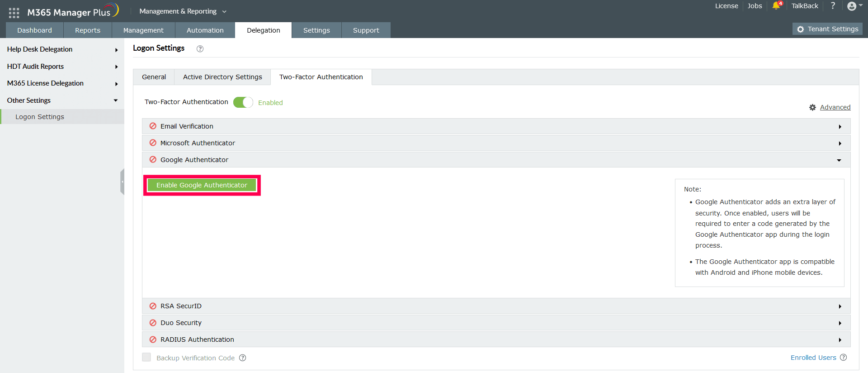Click the RADIUS Authentication row label
The height and width of the screenshot is (373, 868).
[x=197, y=340]
